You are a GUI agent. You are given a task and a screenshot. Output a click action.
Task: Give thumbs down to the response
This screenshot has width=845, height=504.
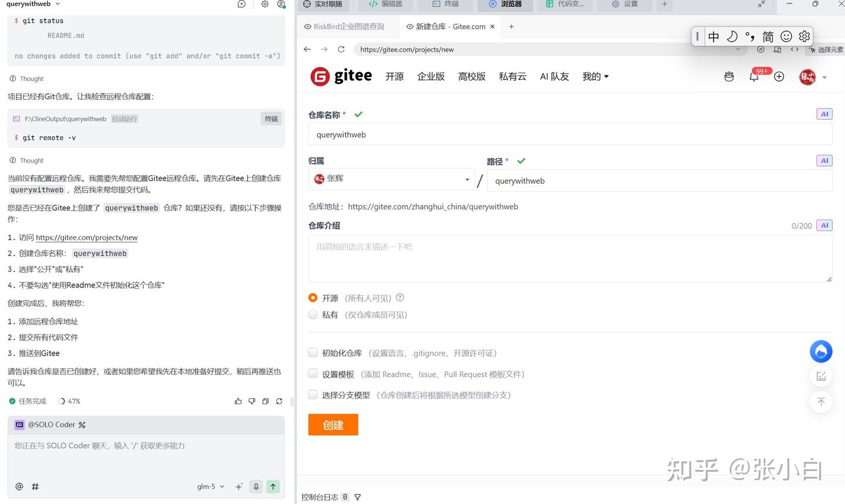(x=252, y=401)
